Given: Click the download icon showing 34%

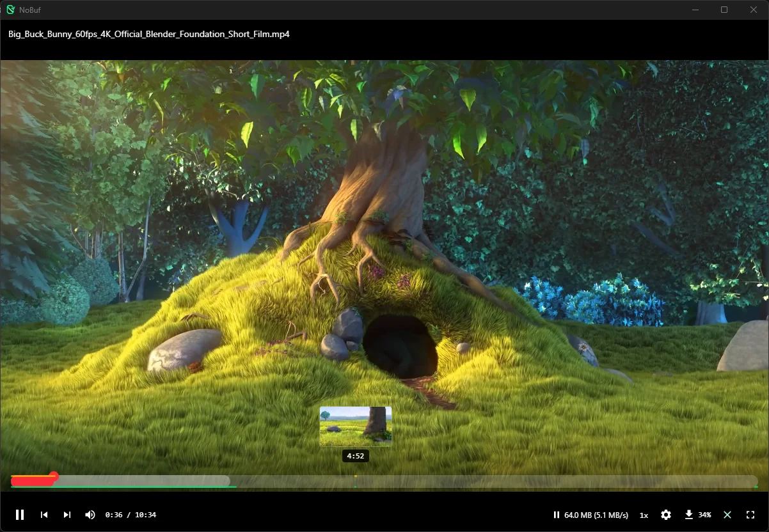Looking at the screenshot, I should click(689, 514).
